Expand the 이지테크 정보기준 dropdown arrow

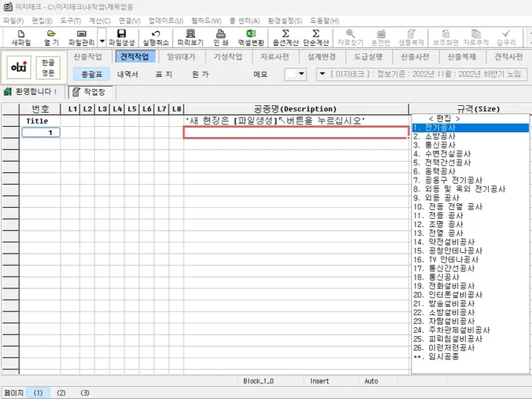click(322, 73)
